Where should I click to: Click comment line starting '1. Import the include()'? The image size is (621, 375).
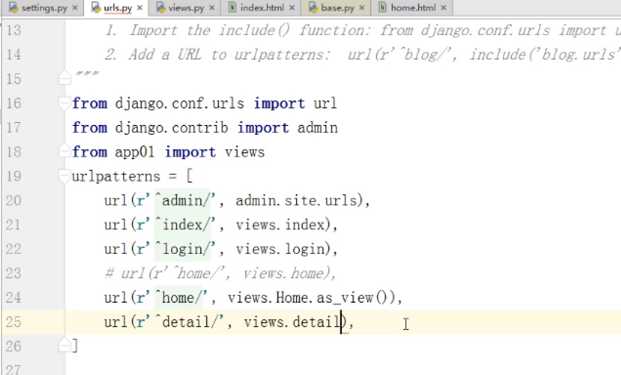tap(362, 30)
